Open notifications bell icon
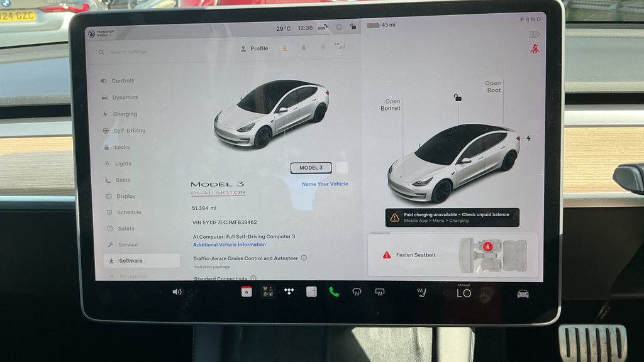 304,48
